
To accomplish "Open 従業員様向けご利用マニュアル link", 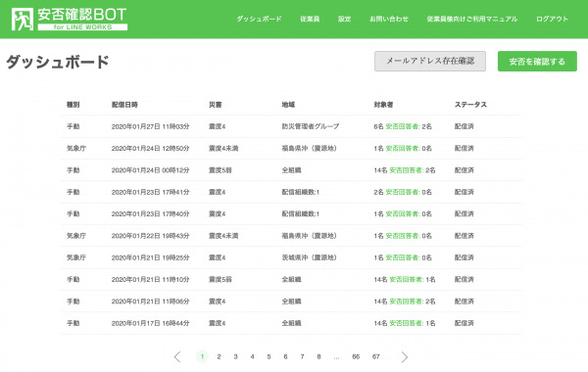I will tap(471, 19).
